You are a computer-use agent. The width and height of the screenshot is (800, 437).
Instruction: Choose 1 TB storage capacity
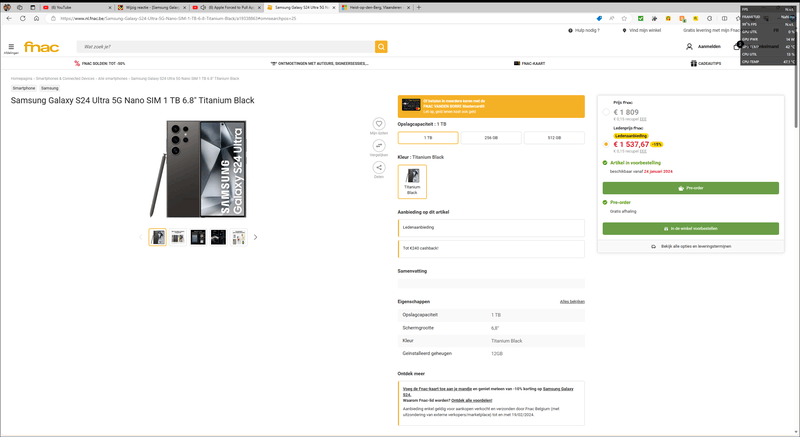(428, 138)
